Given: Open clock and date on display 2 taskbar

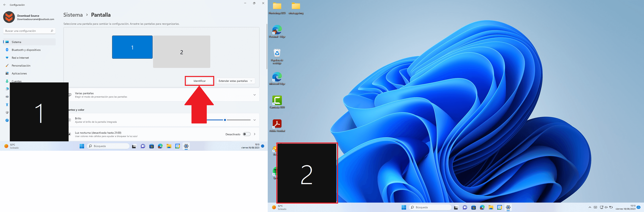Looking at the screenshot, I should (626, 207).
